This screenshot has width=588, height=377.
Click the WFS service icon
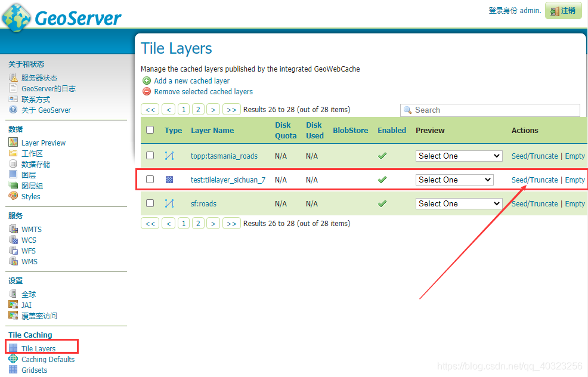(13, 250)
